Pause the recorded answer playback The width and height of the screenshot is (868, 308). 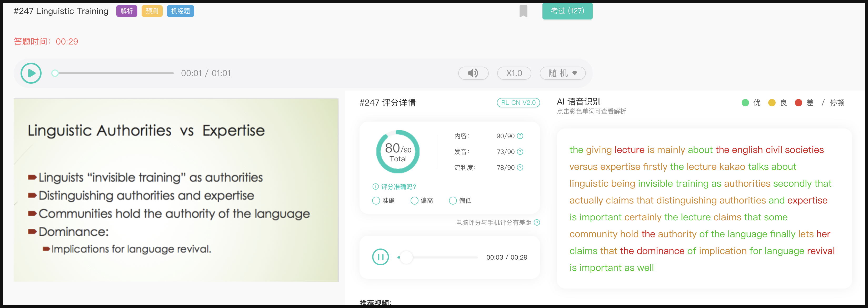click(x=380, y=257)
